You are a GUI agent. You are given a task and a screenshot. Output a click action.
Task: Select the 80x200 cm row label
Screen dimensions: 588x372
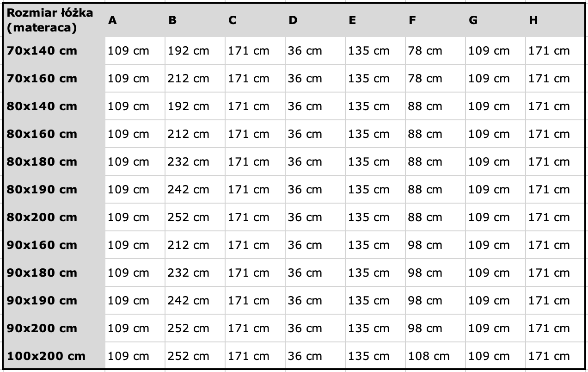coord(54,217)
